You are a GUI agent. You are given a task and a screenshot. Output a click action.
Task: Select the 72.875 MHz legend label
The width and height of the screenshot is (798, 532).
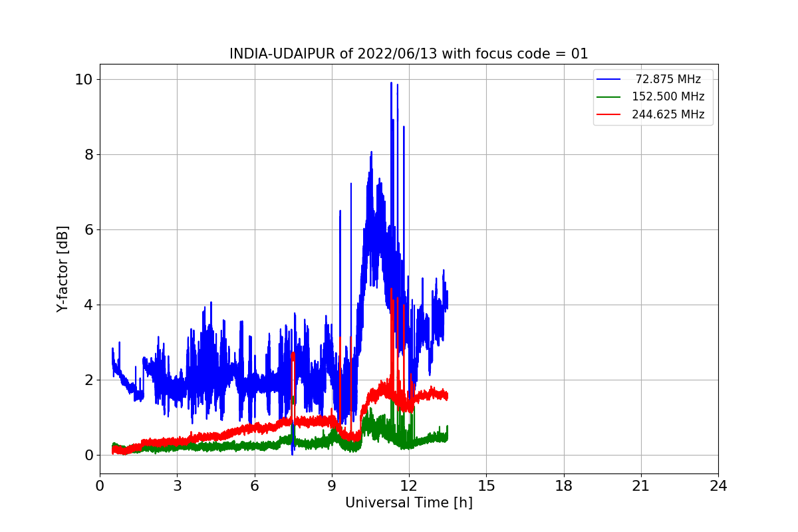(x=668, y=79)
